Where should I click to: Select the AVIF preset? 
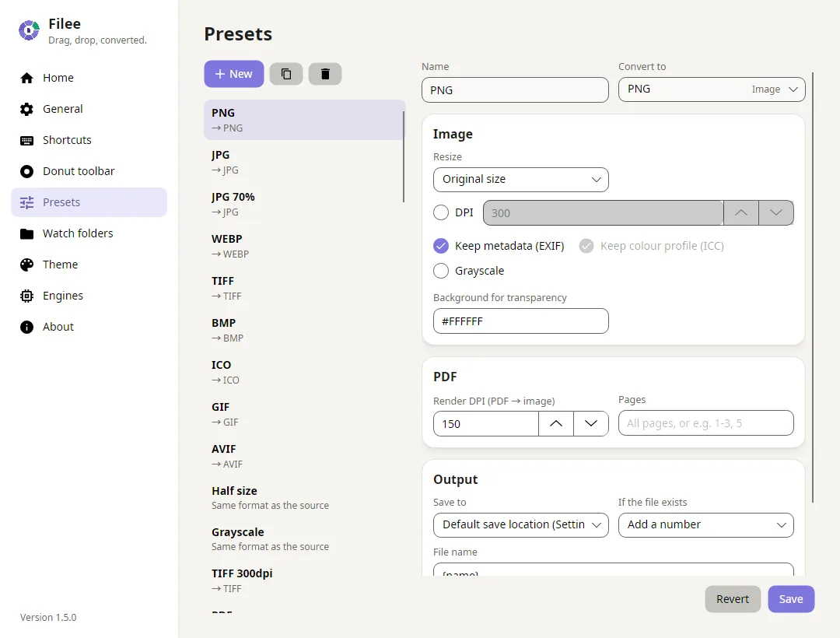pos(304,457)
